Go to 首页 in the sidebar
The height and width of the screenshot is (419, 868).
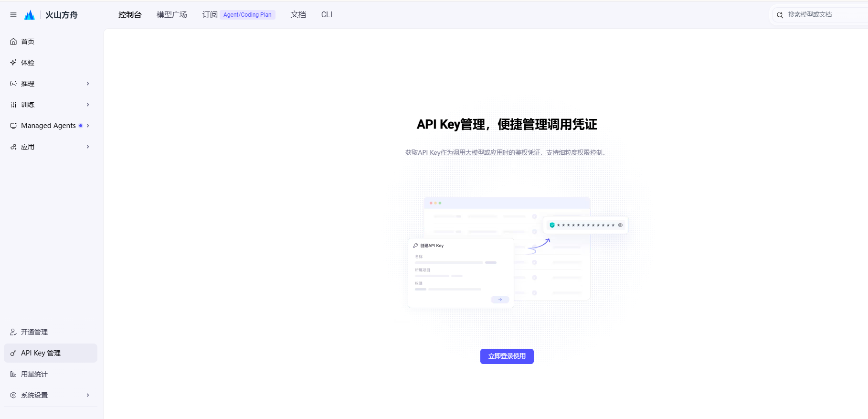tap(51, 42)
